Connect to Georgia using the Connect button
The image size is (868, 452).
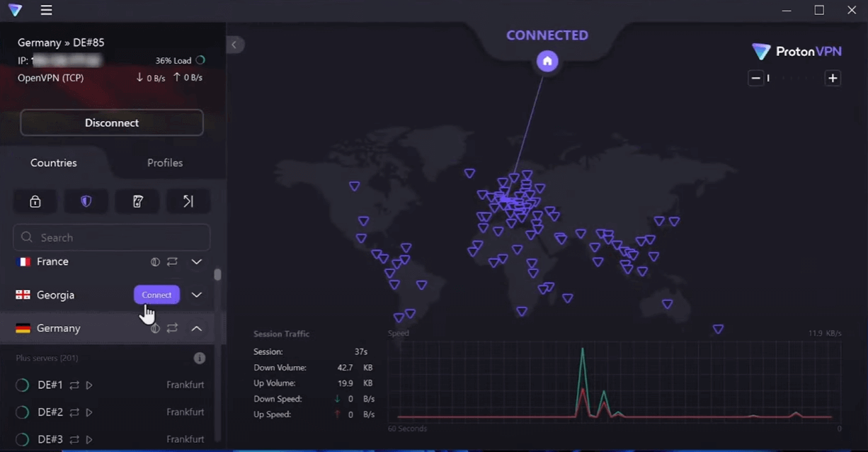coord(156,295)
